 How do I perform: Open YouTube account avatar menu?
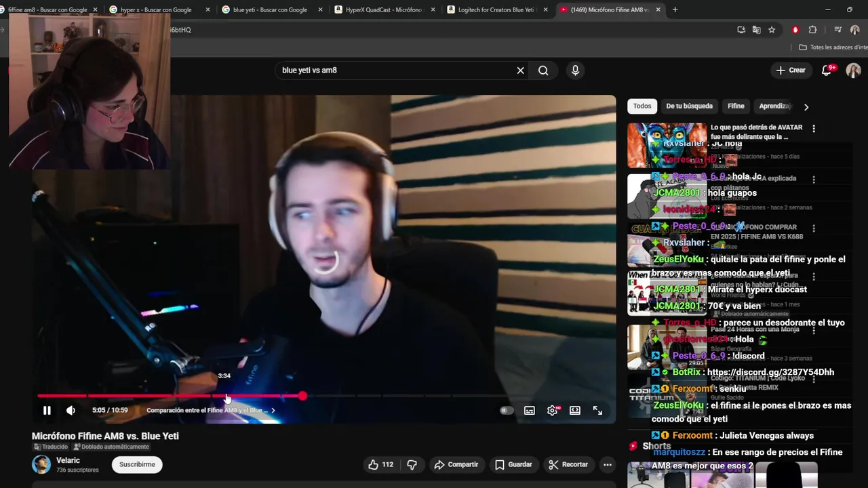[853, 70]
